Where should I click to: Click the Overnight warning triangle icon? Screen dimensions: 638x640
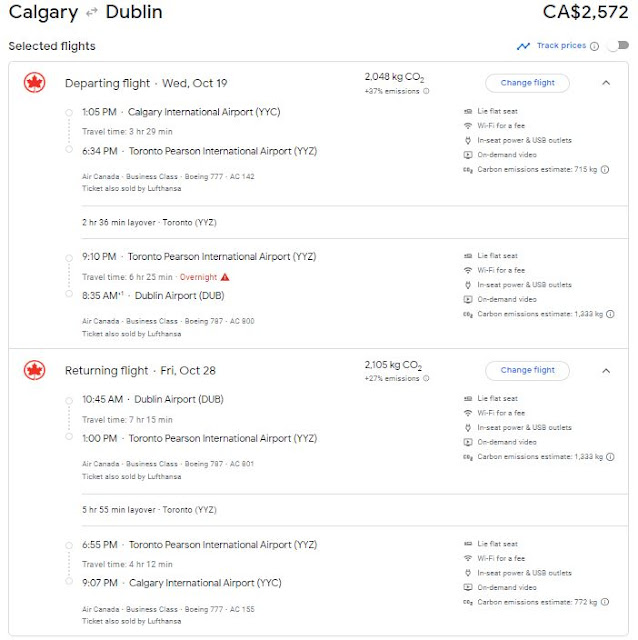(x=225, y=277)
